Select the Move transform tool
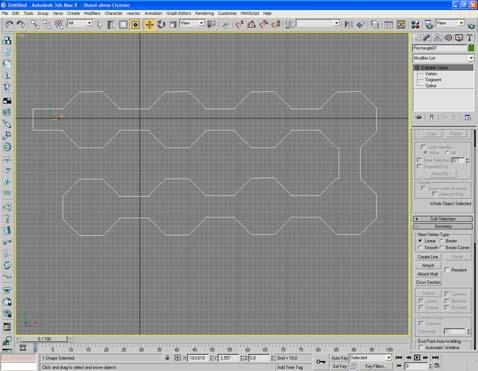The height and width of the screenshot is (371, 478). click(x=149, y=24)
